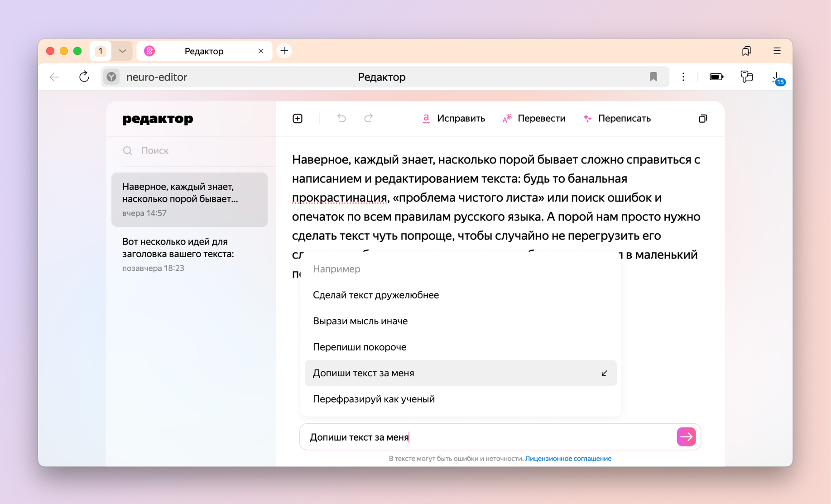This screenshot has height=504, width=831.
Task: Select the suggestion Допиши текст за меня
Action: click(x=460, y=373)
